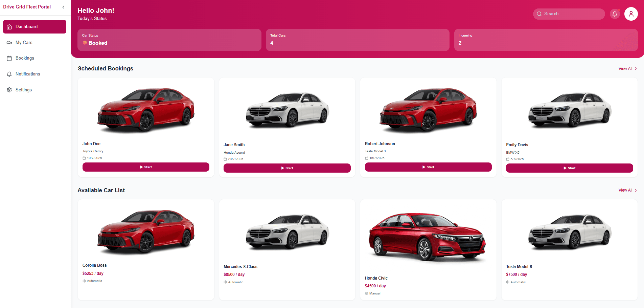Click the Drive Grid Fleet Portal title
Viewport: 644px width, 308px height.
coord(27,7)
